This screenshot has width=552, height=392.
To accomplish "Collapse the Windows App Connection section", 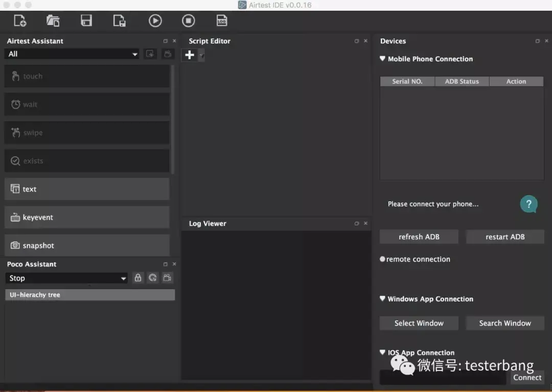I will [383, 299].
